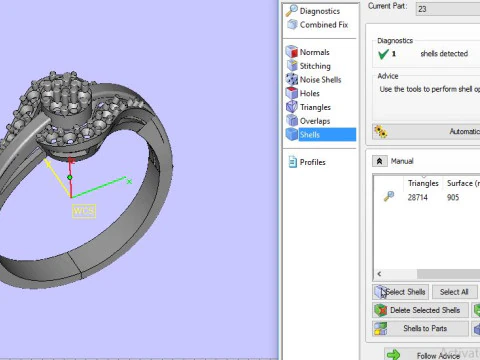Click the Surface column header
Image resolution: width=480 pixels, height=360 pixels.
point(462,183)
